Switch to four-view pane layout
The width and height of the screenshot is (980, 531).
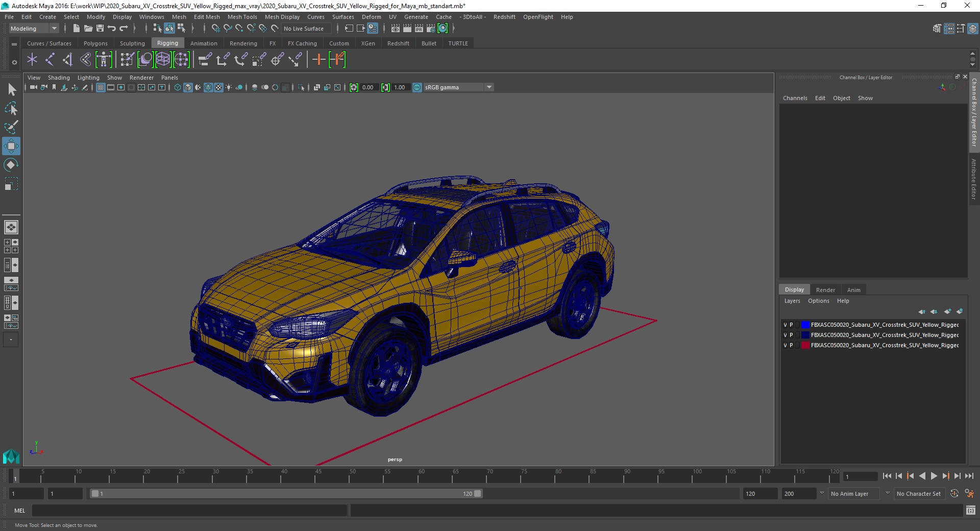[11, 246]
